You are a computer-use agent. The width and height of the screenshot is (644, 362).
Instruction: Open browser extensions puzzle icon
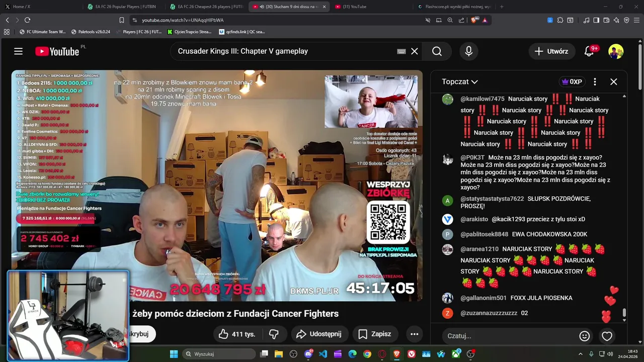(560, 20)
